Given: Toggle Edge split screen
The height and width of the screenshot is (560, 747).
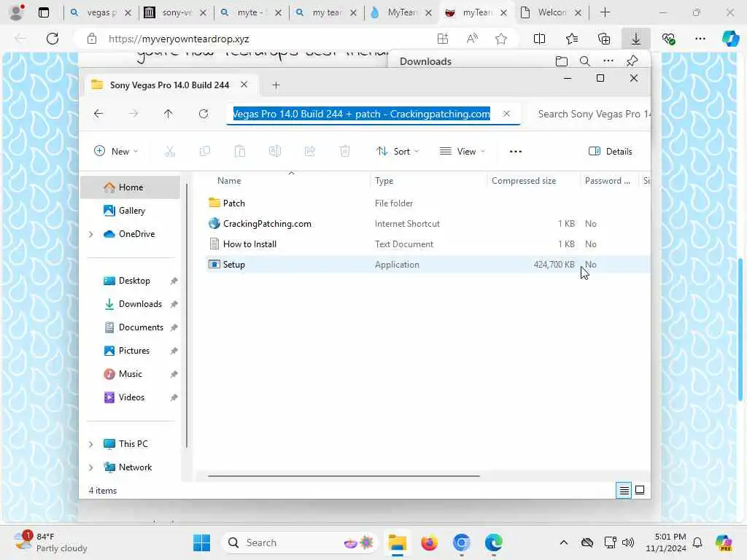Looking at the screenshot, I should point(539,39).
